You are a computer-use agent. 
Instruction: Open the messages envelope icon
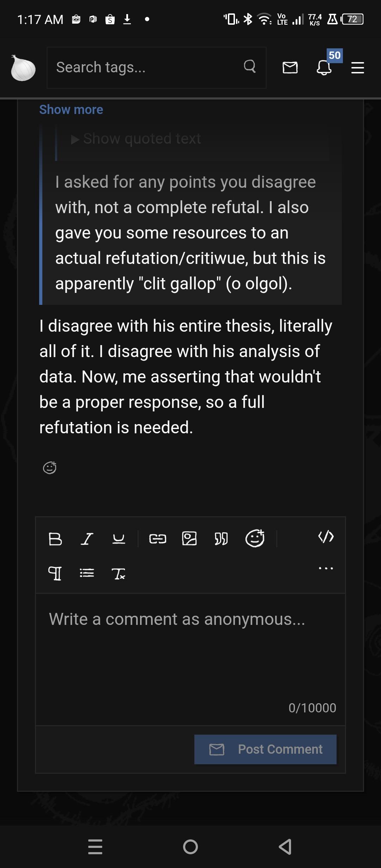pyautogui.click(x=290, y=67)
